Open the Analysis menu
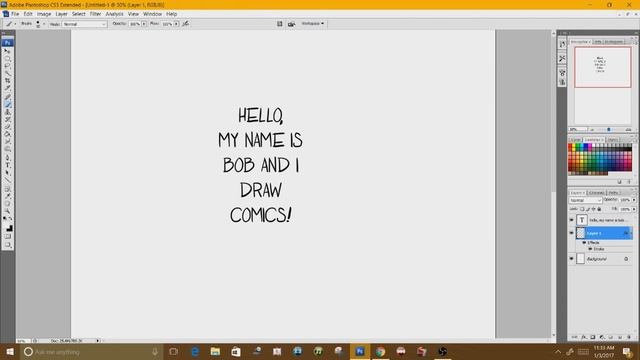640x360 pixels. (114, 14)
